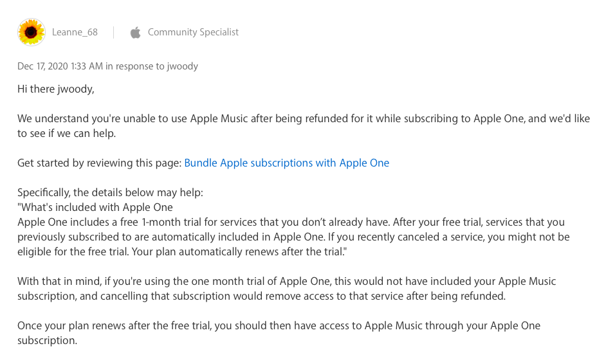Click "Your plan automatically renews after the trial."

(x=242, y=251)
